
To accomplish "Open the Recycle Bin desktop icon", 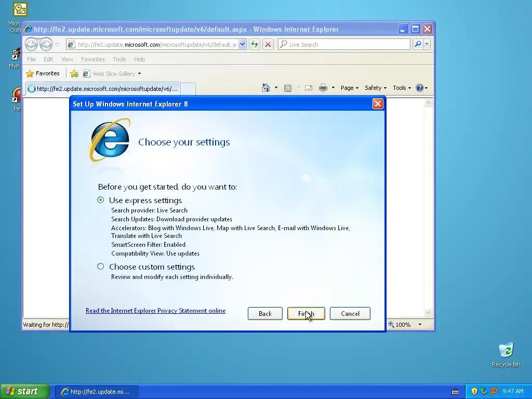I will 506,355.
